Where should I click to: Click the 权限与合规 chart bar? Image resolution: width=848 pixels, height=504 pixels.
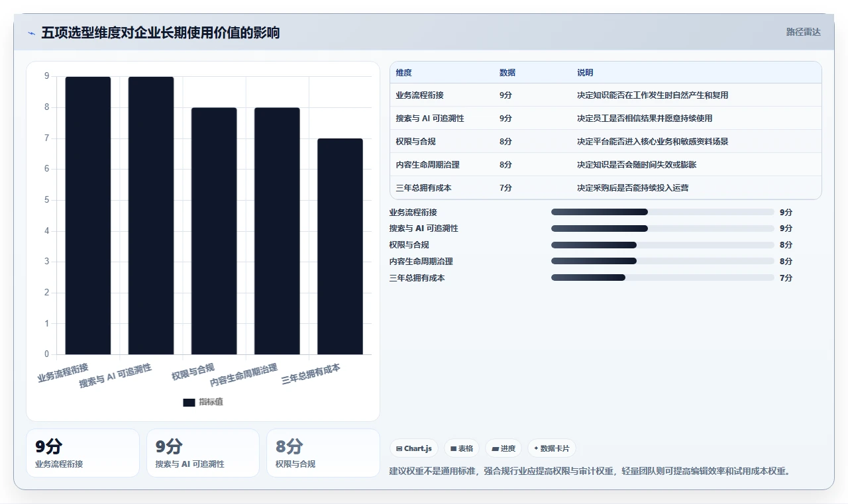[214, 231]
